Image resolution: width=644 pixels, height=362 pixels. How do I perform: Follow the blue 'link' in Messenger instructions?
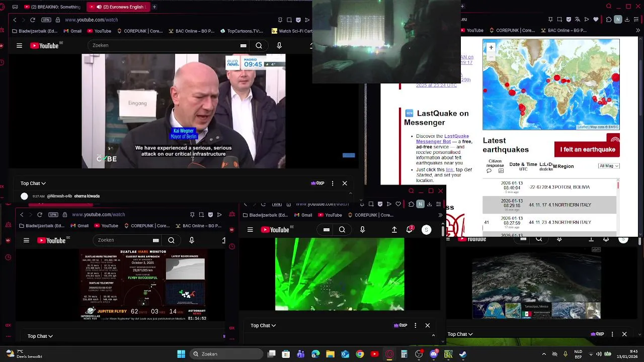[x=449, y=170]
